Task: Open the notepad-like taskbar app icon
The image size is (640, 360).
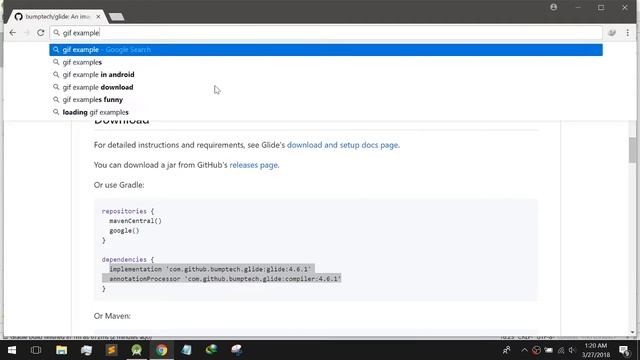Action: point(187,350)
